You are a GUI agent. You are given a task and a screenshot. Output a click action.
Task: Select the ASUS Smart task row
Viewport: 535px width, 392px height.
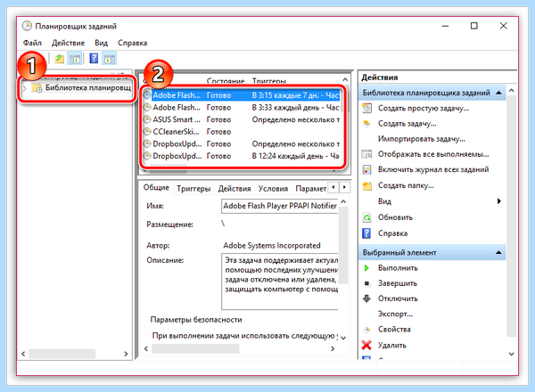tap(242, 119)
